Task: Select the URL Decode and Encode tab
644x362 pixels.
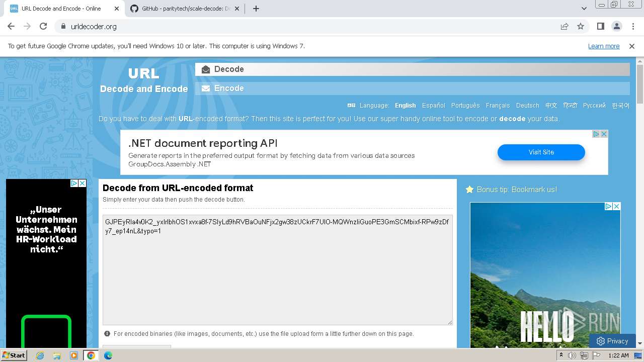Action: tap(63, 9)
